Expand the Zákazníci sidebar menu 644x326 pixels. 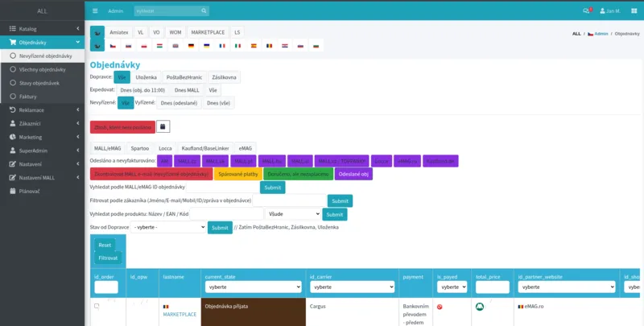pyautogui.click(x=43, y=124)
